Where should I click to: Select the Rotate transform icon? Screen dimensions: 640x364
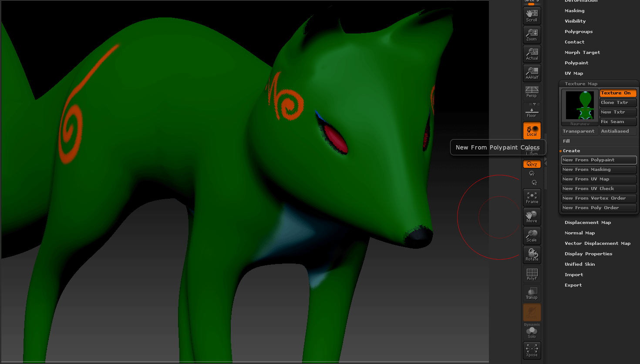[x=532, y=255]
